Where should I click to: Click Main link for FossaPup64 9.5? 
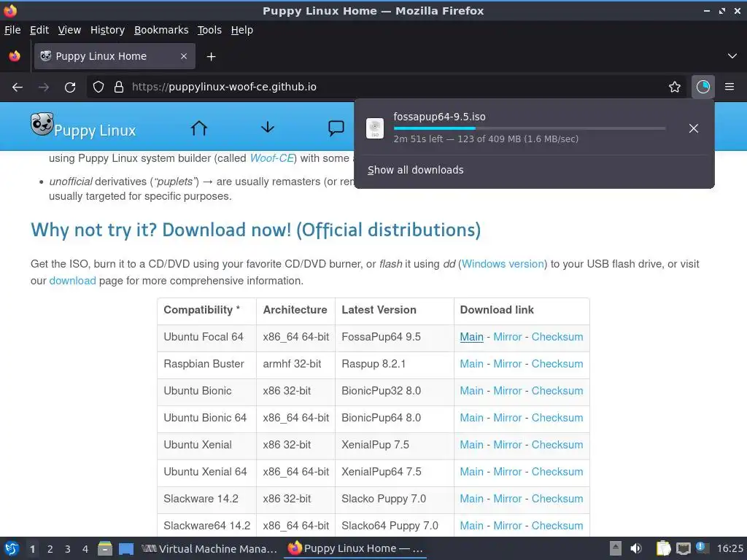click(x=471, y=337)
